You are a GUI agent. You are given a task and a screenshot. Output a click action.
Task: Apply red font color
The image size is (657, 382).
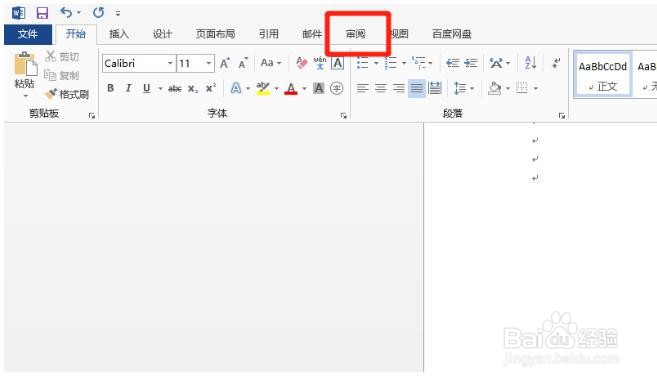291,88
